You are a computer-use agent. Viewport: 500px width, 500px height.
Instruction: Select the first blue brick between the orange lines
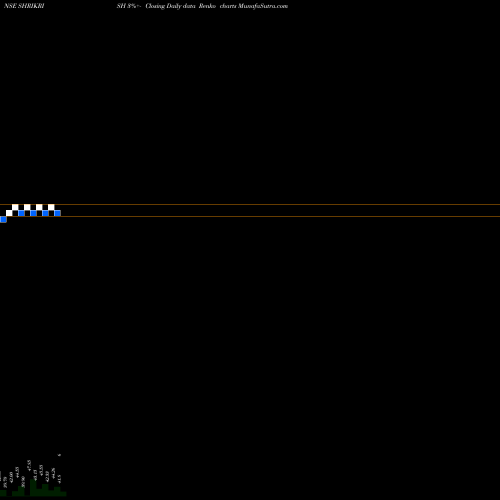(21, 213)
